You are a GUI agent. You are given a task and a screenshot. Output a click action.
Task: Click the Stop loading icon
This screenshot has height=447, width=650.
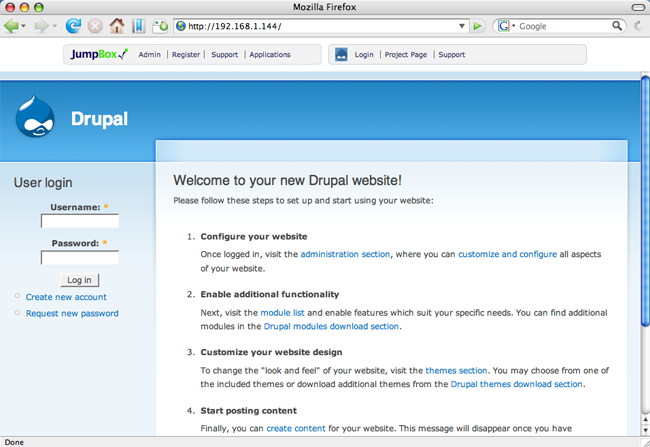click(x=95, y=26)
